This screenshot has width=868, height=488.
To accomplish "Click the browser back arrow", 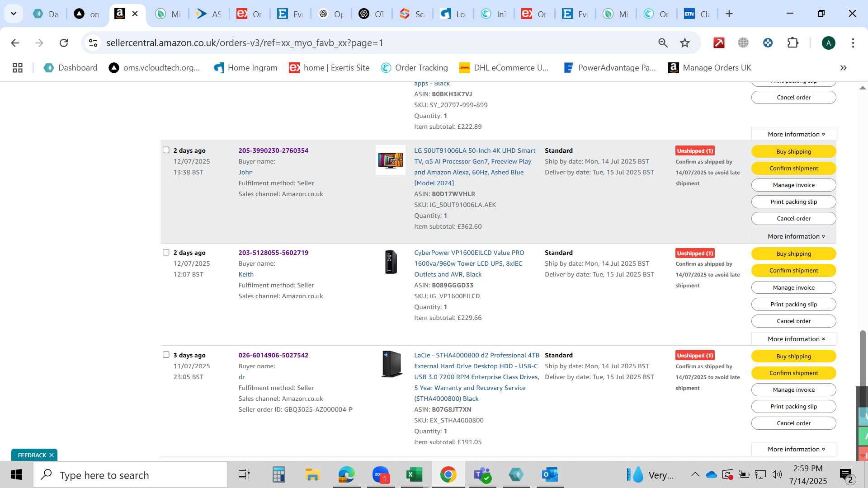I will pos(15,43).
